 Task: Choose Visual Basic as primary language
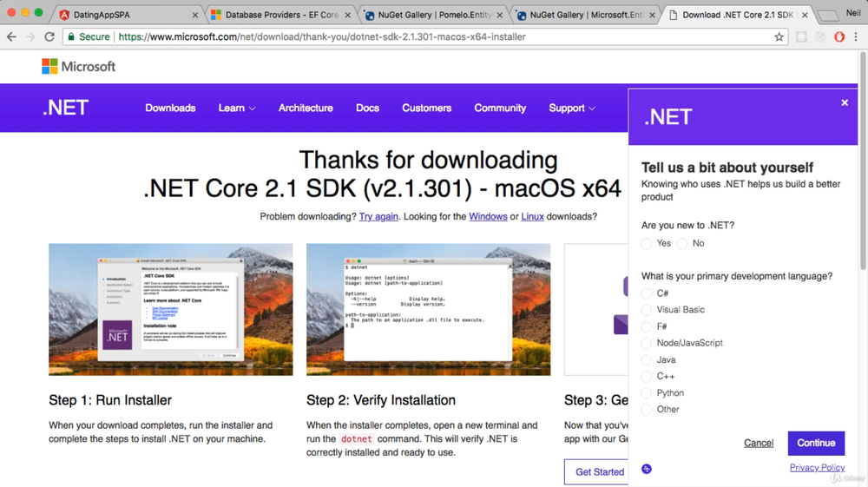[x=646, y=310]
